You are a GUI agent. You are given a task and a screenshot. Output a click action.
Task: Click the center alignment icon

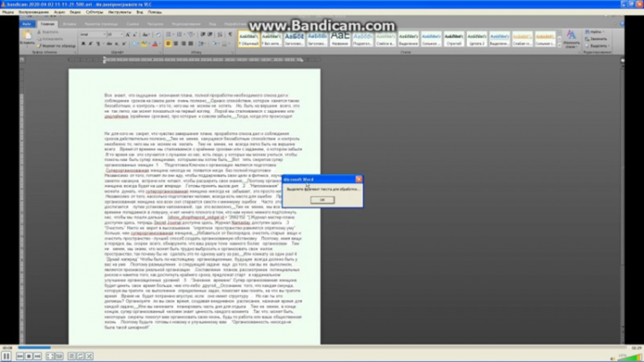pyautogui.click(x=176, y=44)
